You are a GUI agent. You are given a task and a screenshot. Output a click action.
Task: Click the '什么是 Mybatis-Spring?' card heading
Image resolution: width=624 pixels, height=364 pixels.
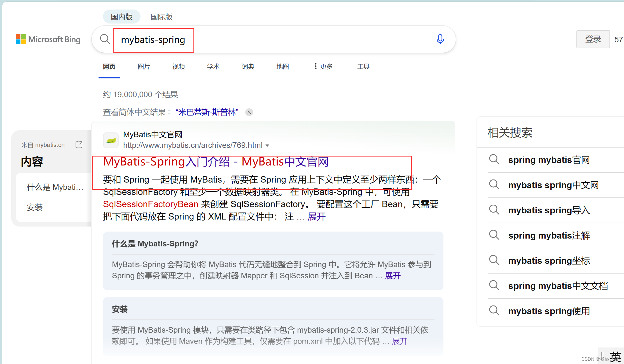point(155,244)
